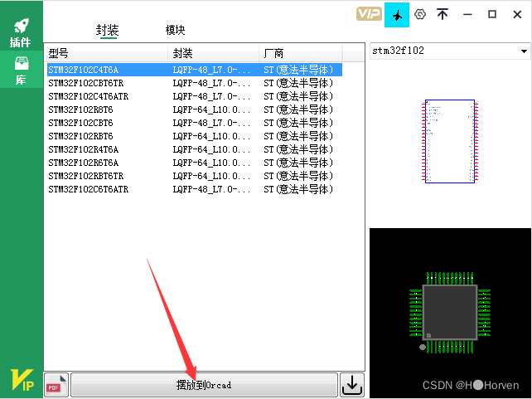Screen dimensions: 532x399
Task: Select row STM32F102CBT6
Action: (195, 123)
